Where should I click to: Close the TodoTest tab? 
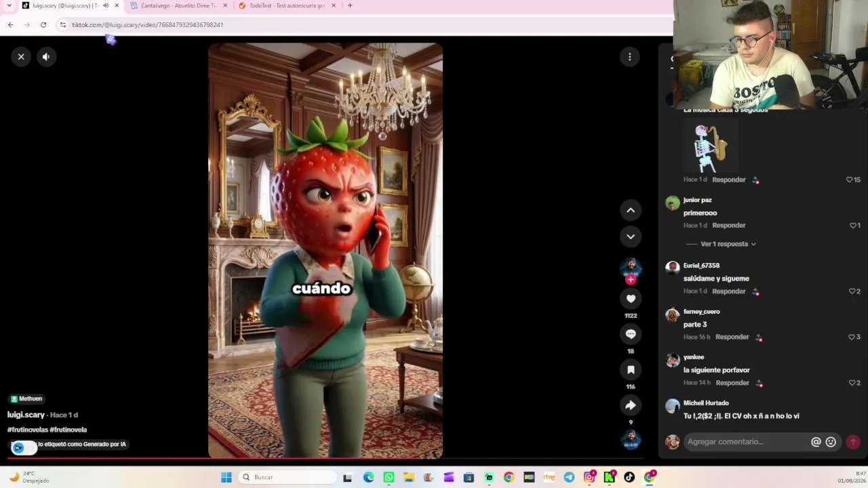coord(334,5)
